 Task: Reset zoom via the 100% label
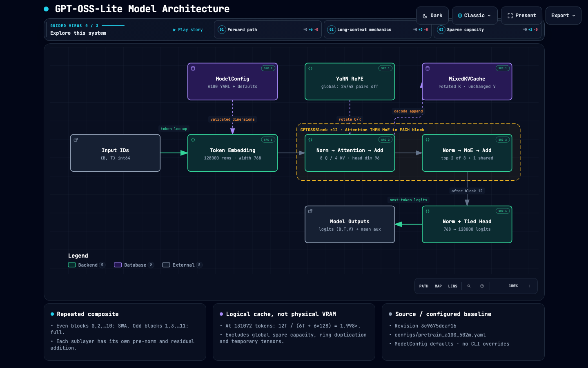coord(513,286)
